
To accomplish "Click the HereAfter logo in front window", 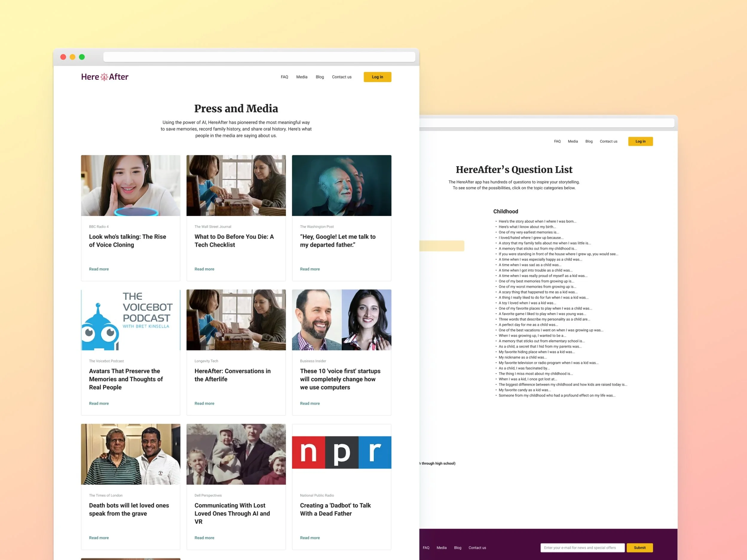I will (x=105, y=77).
